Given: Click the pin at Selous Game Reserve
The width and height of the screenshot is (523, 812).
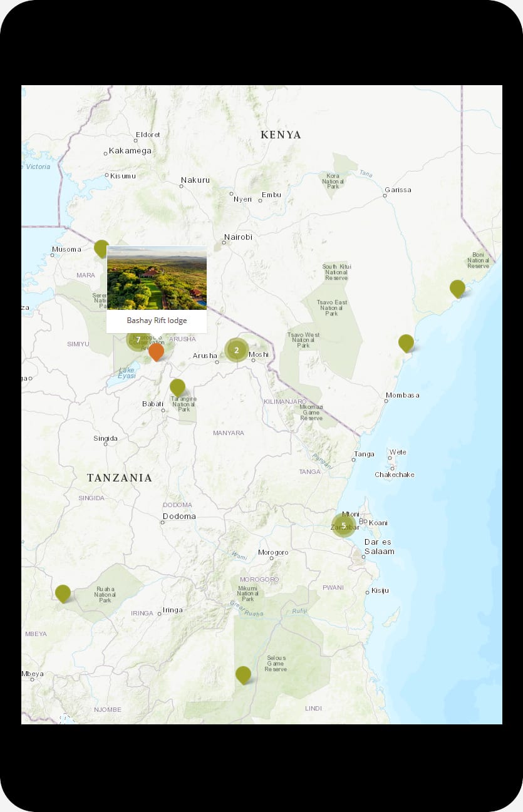Looking at the screenshot, I should tap(243, 674).
